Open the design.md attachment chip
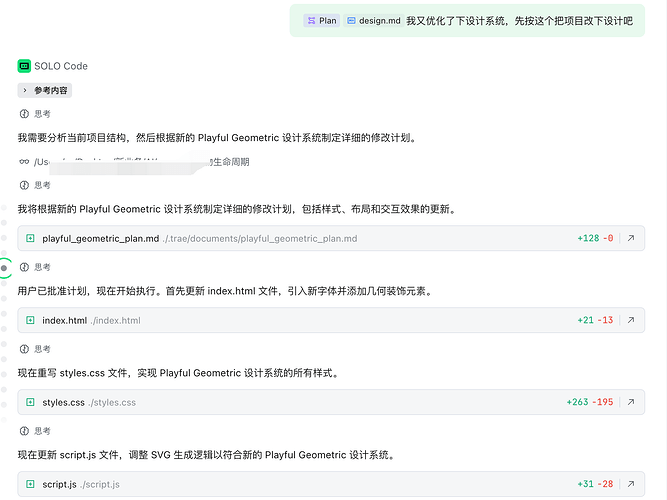The image size is (667, 500). pyautogui.click(x=372, y=20)
